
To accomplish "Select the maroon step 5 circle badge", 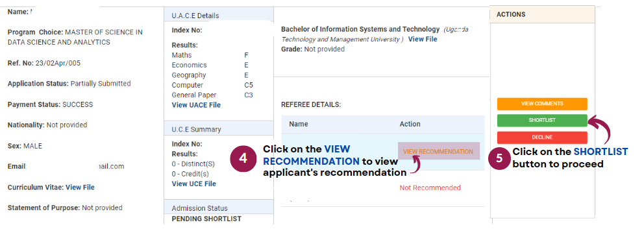I will [x=499, y=159].
